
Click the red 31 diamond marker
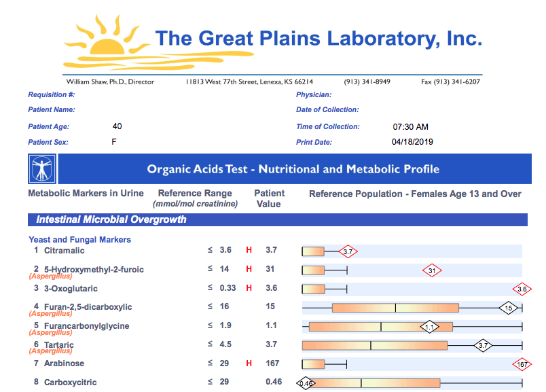click(x=432, y=270)
